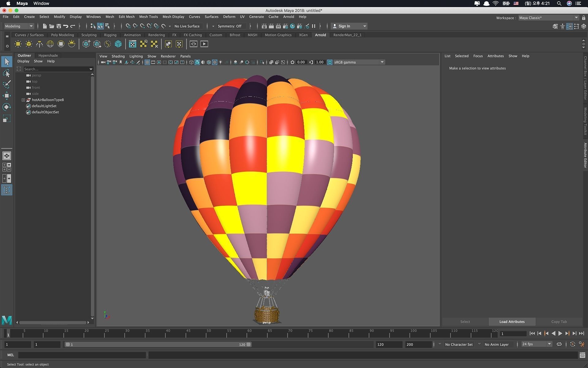Click single perspective view layout icon
The image size is (588, 368).
[6, 156]
